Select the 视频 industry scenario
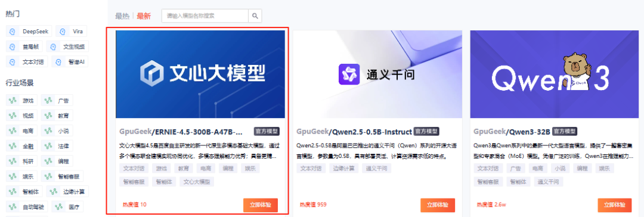This screenshot has height=217, width=644. [x=22, y=116]
